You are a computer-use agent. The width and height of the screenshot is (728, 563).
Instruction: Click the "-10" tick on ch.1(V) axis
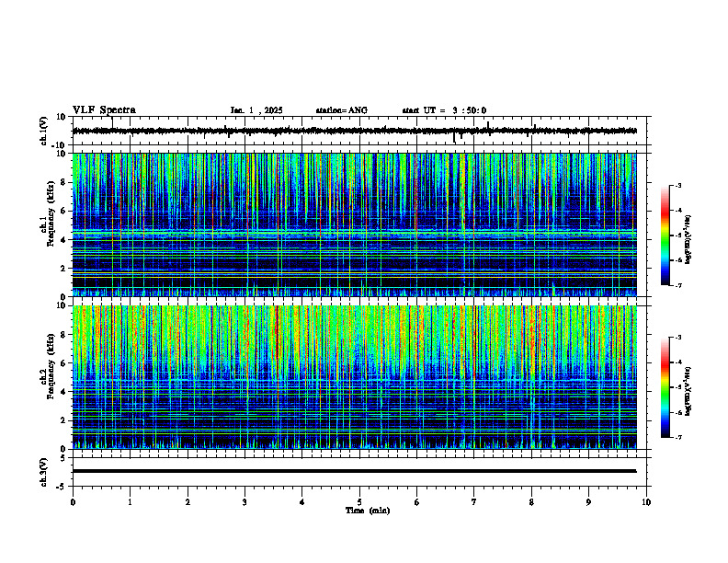click(60, 145)
